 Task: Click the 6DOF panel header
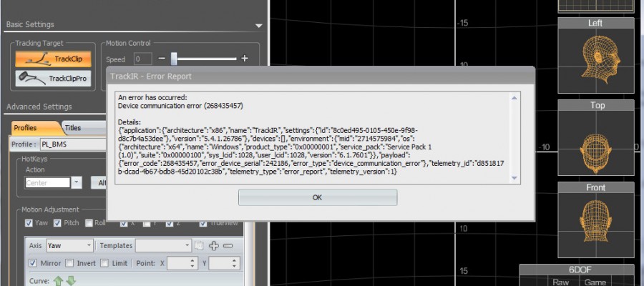coord(581,270)
